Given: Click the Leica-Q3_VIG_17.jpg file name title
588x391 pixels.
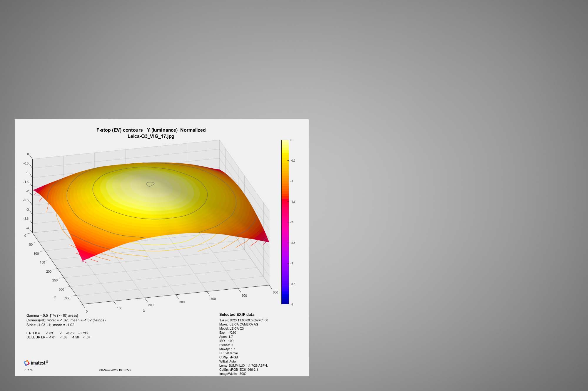Looking at the screenshot, I should [151, 136].
